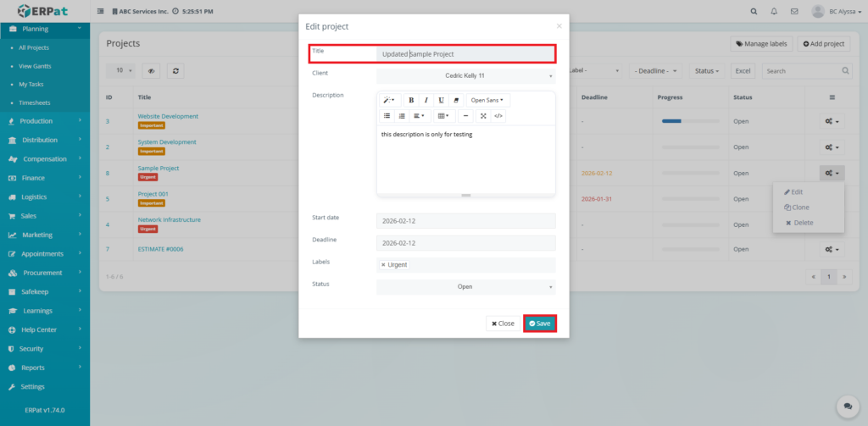
Task: Click the refresh icon in Projects toolbar
Action: pos(175,71)
